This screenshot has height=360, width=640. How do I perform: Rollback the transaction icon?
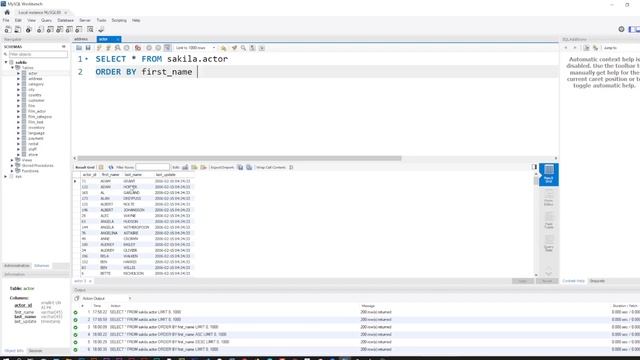(x=158, y=48)
